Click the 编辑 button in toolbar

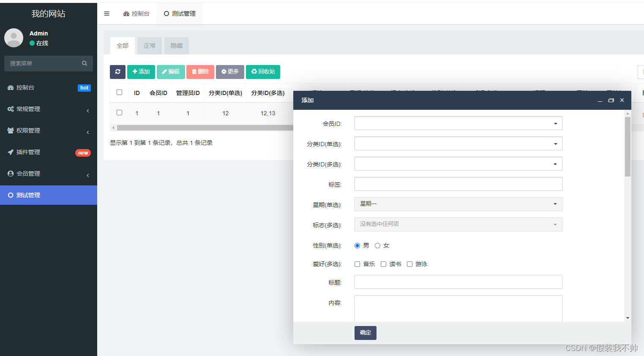[x=171, y=72]
